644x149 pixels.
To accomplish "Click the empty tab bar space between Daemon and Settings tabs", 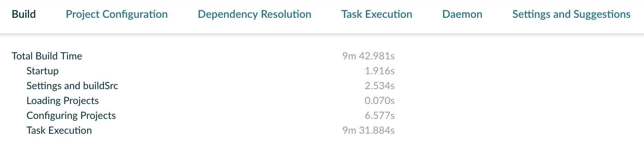I will 497,14.
